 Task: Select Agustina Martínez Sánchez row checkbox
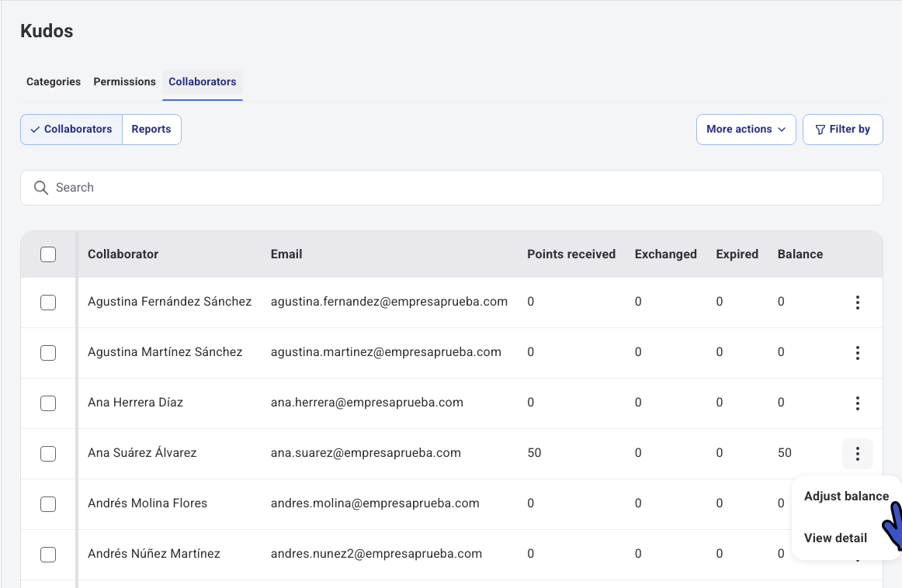(x=48, y=353)
